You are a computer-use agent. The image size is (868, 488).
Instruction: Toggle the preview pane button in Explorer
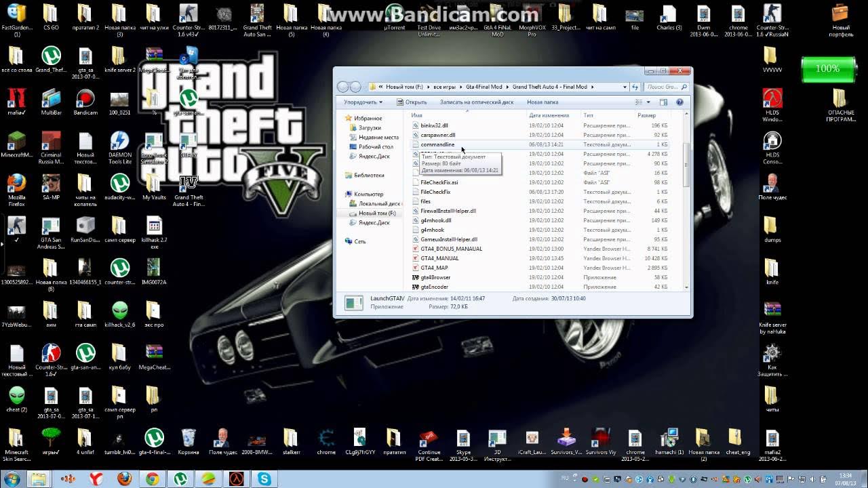tap(663, 102)
